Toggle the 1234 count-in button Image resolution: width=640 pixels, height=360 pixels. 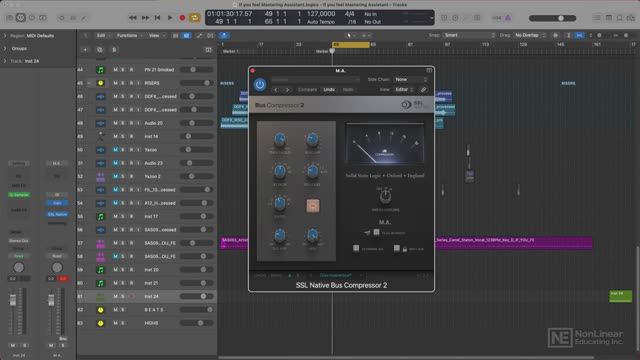click(496, 18)
